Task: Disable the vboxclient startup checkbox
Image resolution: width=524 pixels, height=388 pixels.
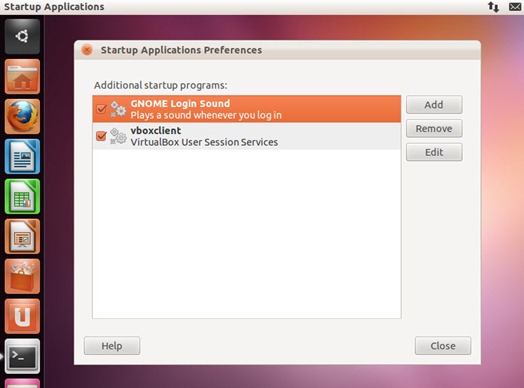Action: pyautogui.click(x=101, y=136)
